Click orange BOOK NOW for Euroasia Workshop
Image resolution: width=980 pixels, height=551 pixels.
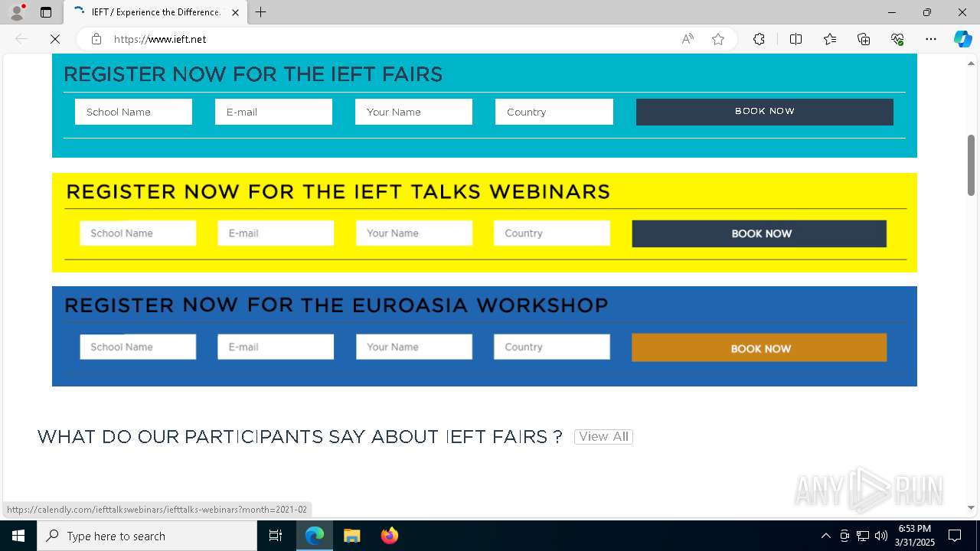pyautogui.click(x=759, y=347)
